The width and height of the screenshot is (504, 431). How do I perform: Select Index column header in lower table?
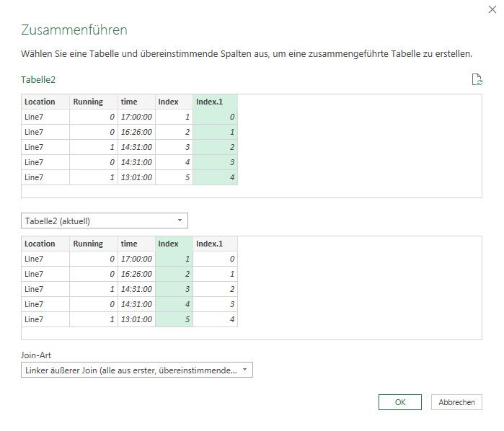tap(174, 244)
